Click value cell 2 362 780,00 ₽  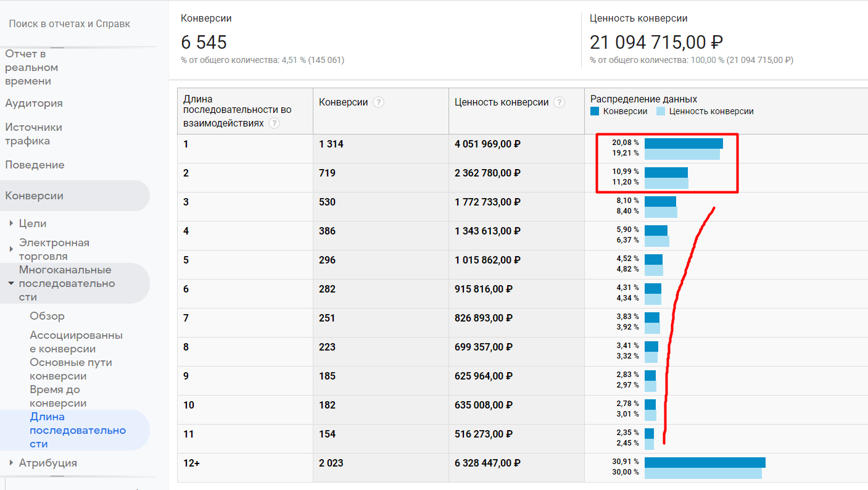pyautogui.click(x=487, y=173)
